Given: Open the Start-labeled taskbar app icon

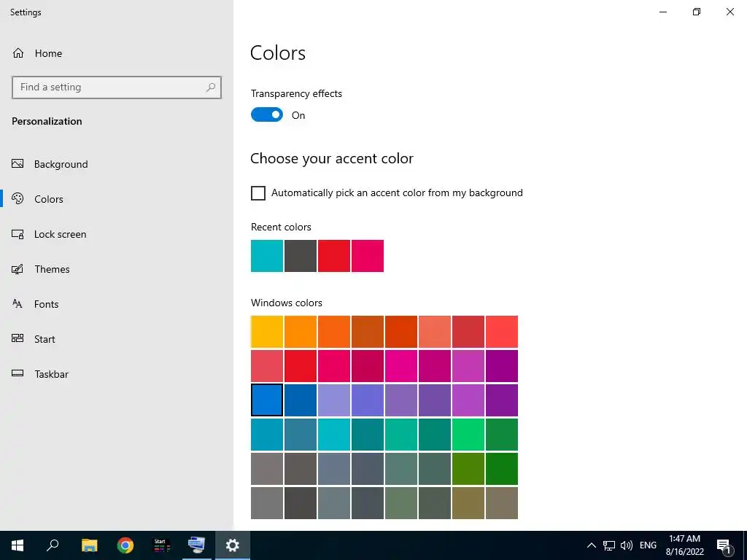Looking at the screenshot, I should coord(161,545).
